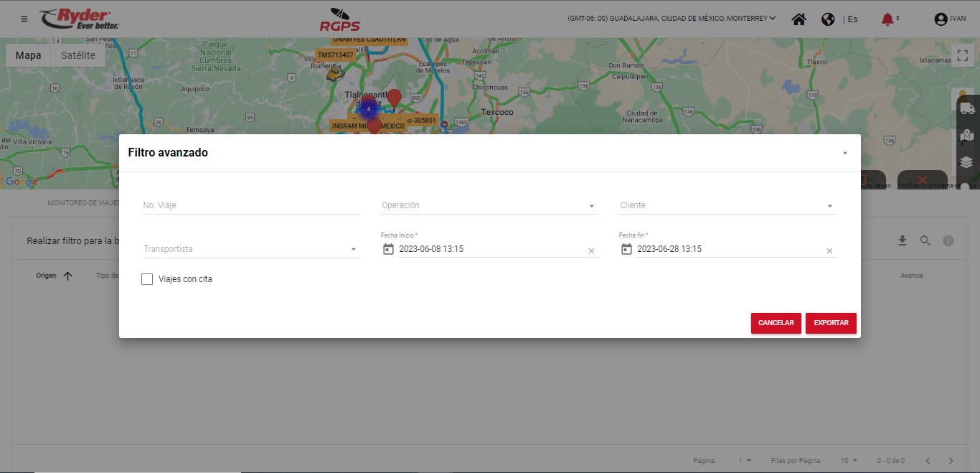Clear the Fecha fin date value

coord(829,250)
